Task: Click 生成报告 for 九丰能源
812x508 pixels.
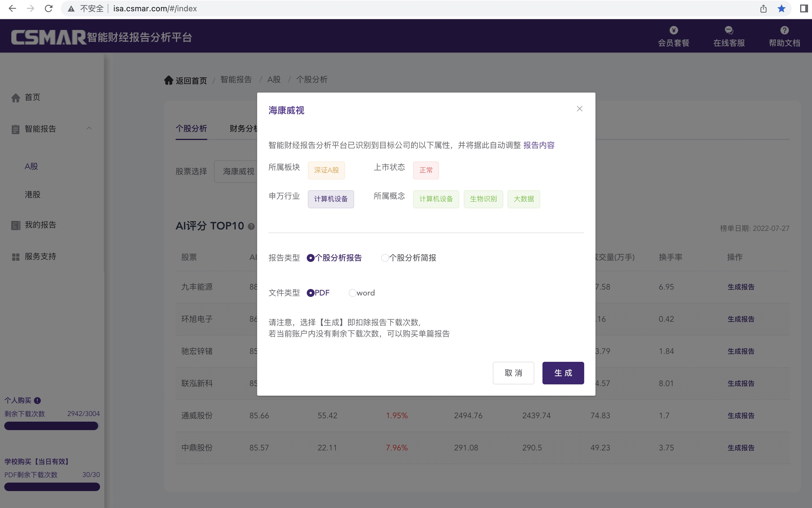Action: pos(741,287)
